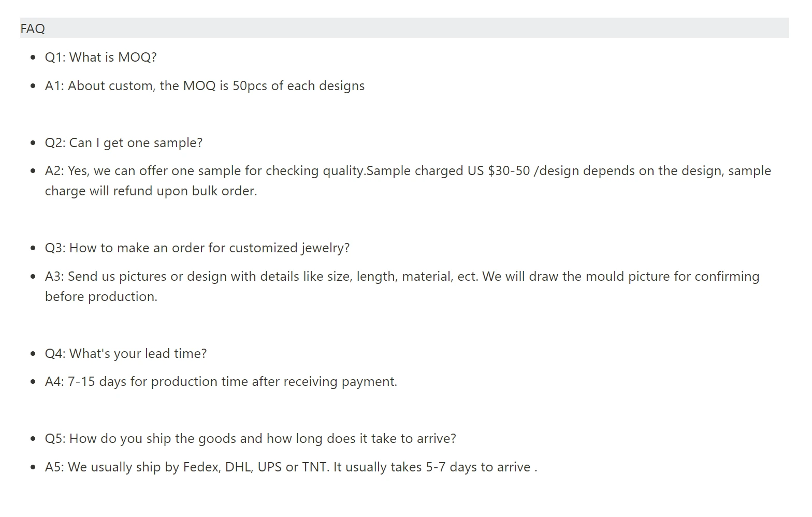812x517 pixels.
Task: Click the Q3 customized jewelry order question
Action: 197,248
